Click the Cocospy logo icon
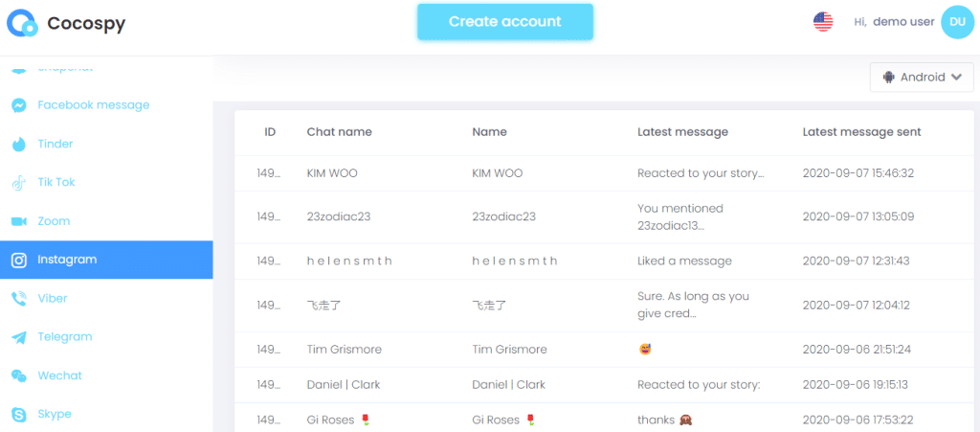Viewport: 980px width, 432px height. 23,24
